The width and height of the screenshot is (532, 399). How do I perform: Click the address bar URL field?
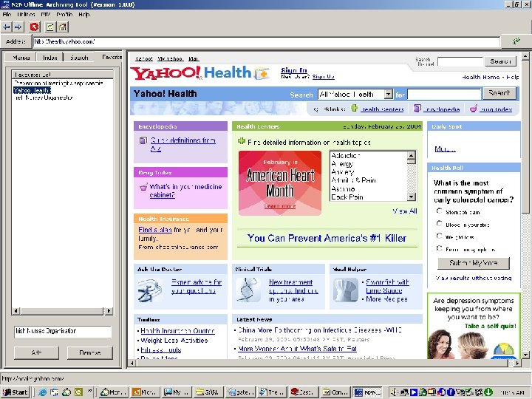[266, 41]
